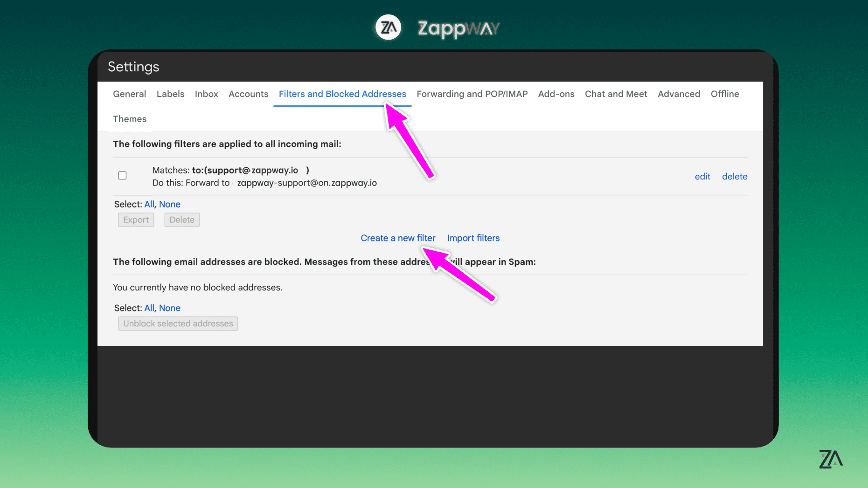Edit the support forwarding filter

[x=702, y=176]
